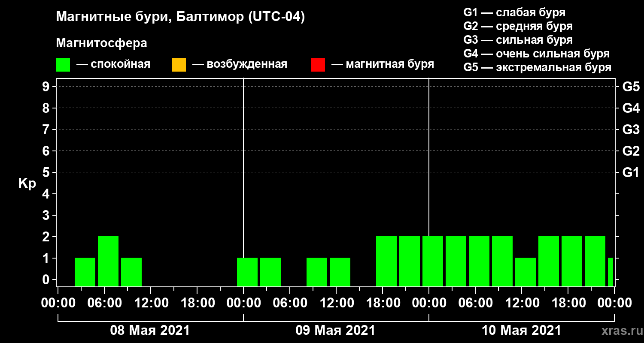644x343 pixels.
Task: Click the orange 'возбужденная' legend swatch
Action: coord(179,65)
